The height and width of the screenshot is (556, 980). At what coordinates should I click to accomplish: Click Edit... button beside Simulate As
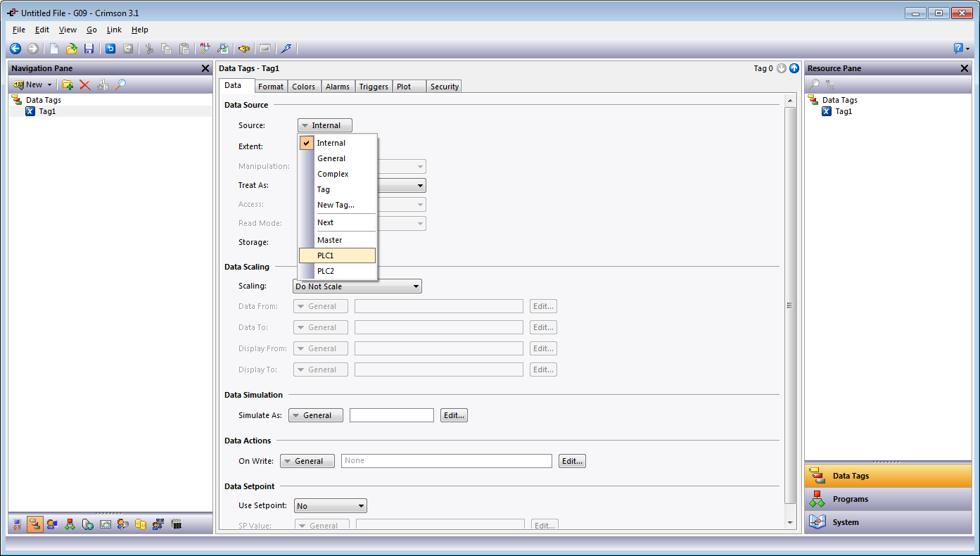[x=454, y=415]
